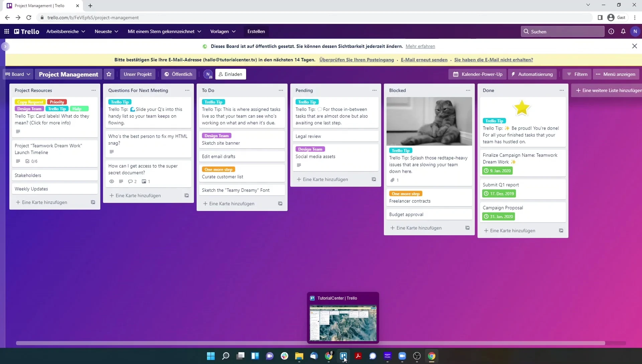Click Priority red label
Screen dimensions: 642x364
(57, 102)
